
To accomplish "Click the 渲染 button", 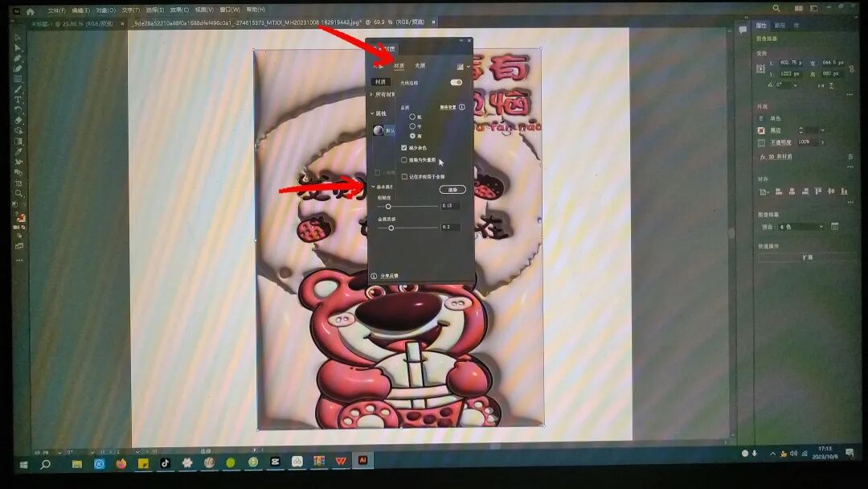I will coord(452,189).
